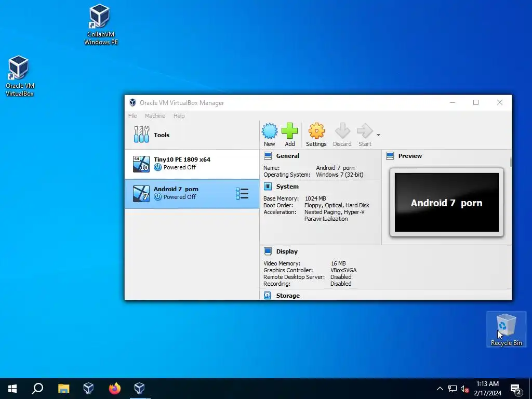Click the General section header
Viewport: 532px width, 399px height.
288,156
